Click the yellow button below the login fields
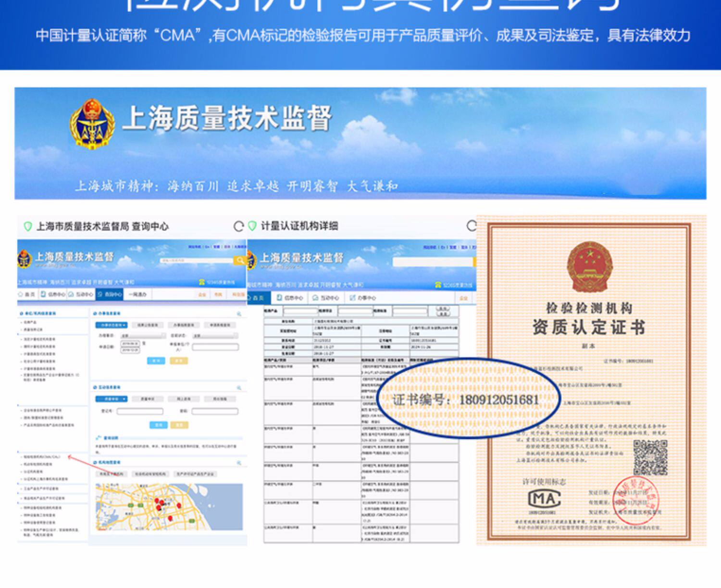Screen dimensions: 721x588 [x=179, y=425]
